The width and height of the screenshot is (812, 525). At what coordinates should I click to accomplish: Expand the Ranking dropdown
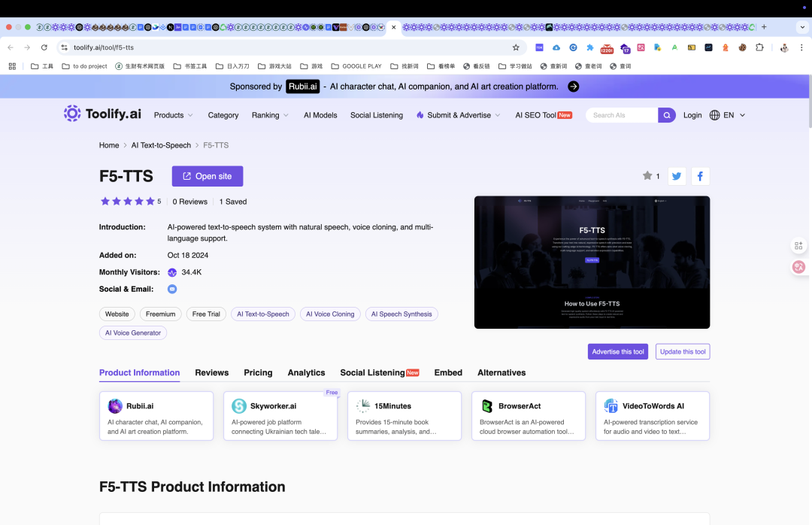click(271, 115)
